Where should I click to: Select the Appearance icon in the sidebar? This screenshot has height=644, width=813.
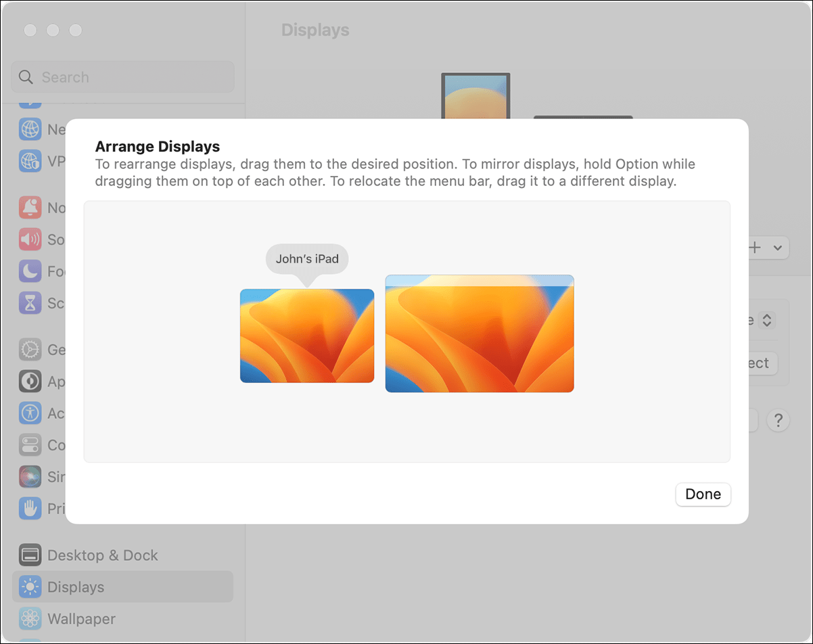(30, 382)
